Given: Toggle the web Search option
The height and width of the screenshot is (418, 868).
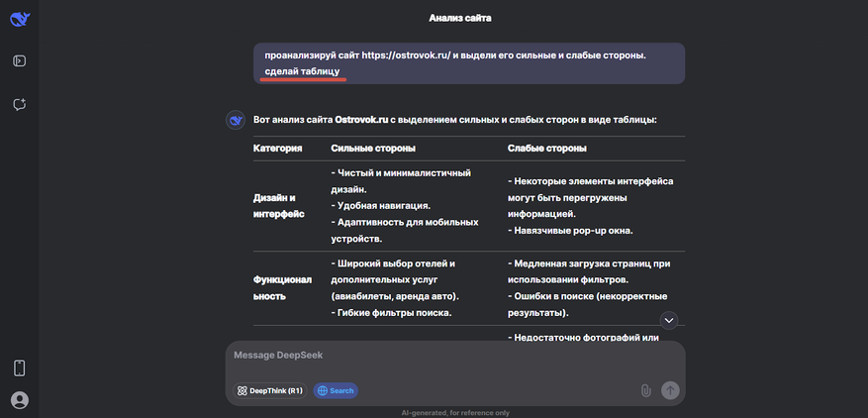Looking at the screenshot, I should tap(336, 390).
